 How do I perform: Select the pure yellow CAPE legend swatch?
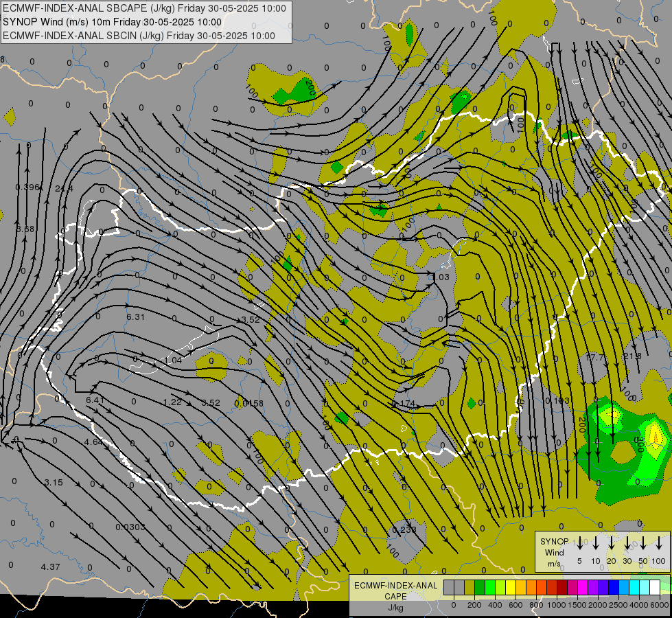pyautogui.click(x=511, y=588)
